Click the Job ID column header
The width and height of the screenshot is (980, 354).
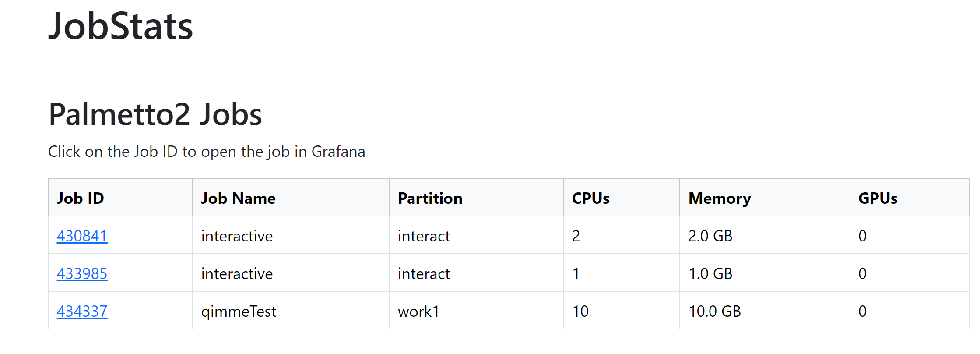point(80,198)
